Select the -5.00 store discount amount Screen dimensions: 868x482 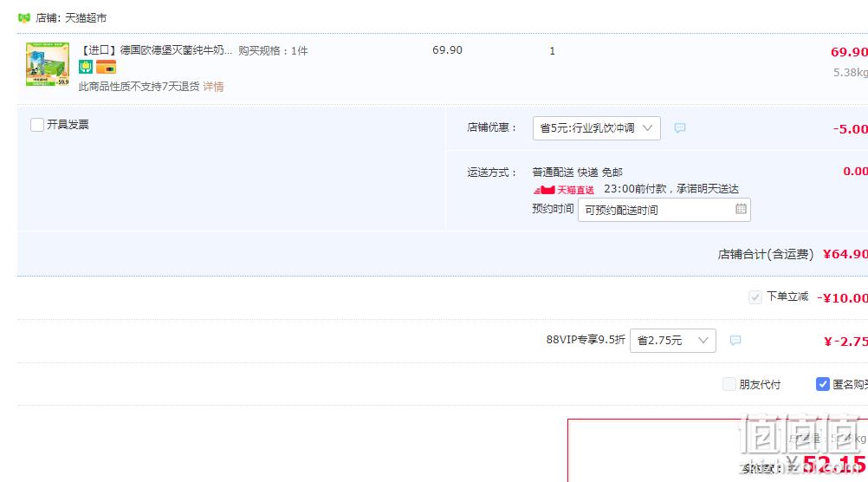(x=851, y=129)
